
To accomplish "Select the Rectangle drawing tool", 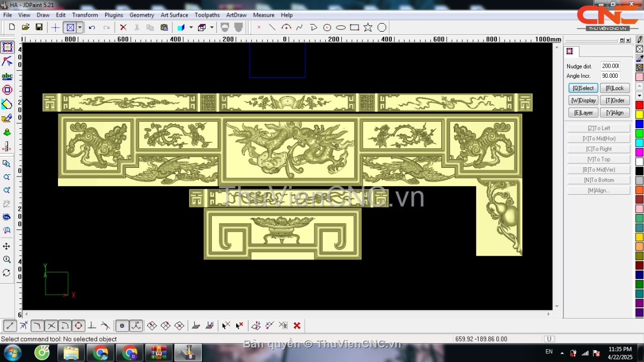I will [354, 27].
